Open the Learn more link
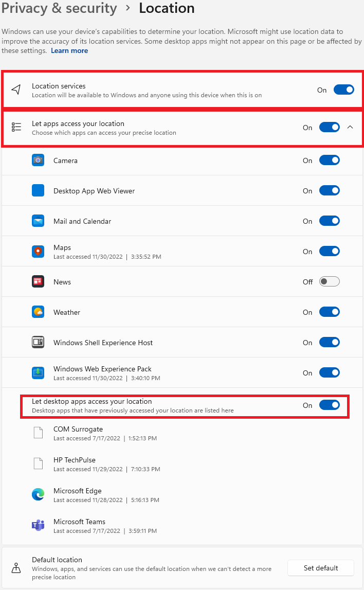Viewport: 364px width, 590px height. pos(69,51)
